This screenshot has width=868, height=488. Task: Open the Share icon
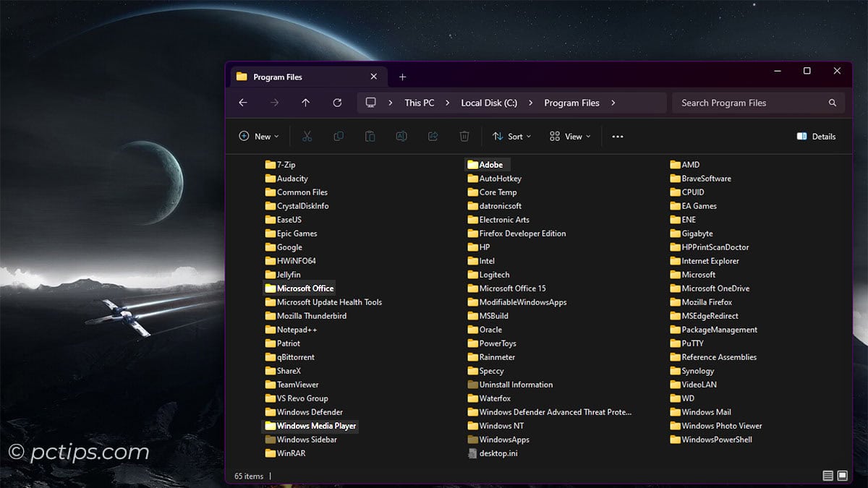(433, 136)
